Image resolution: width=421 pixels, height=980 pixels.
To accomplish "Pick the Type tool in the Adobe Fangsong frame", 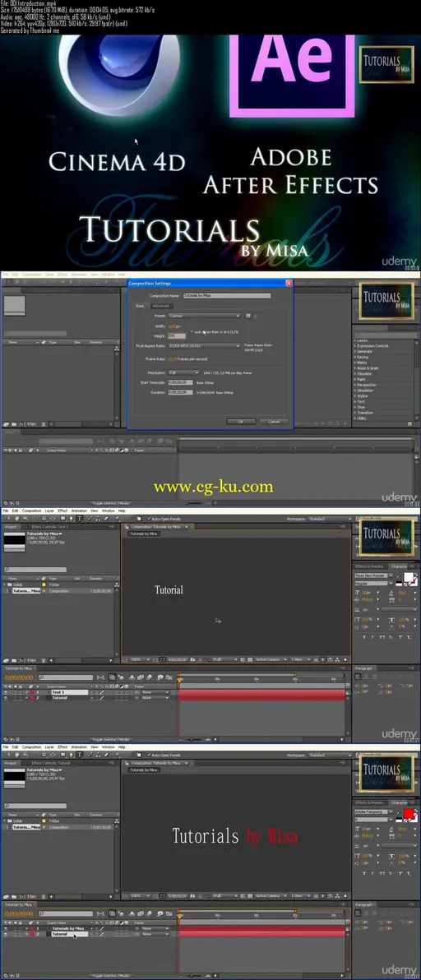I will [x=79, y=755].
